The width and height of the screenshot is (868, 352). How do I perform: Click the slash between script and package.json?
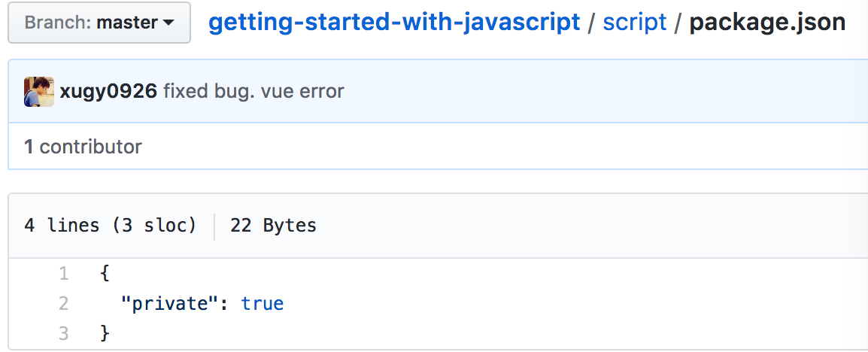[x=678, y=23]
